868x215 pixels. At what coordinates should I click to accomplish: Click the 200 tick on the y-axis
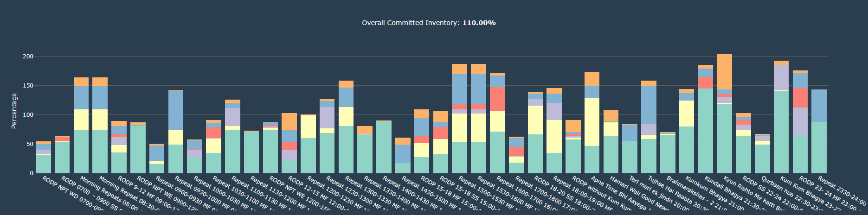click(28, 57)
